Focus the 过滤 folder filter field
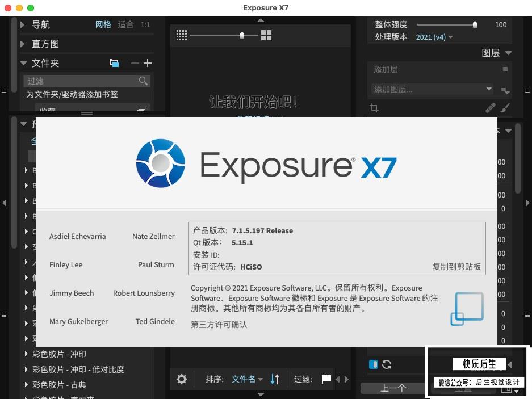The width and height of the screenshot is (532, 399). tap(86, 81)
